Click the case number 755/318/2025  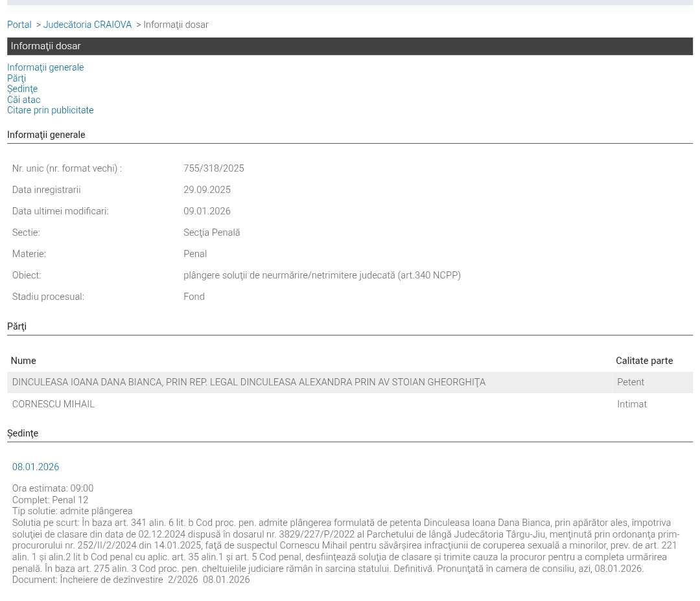(x=214, y=168)
